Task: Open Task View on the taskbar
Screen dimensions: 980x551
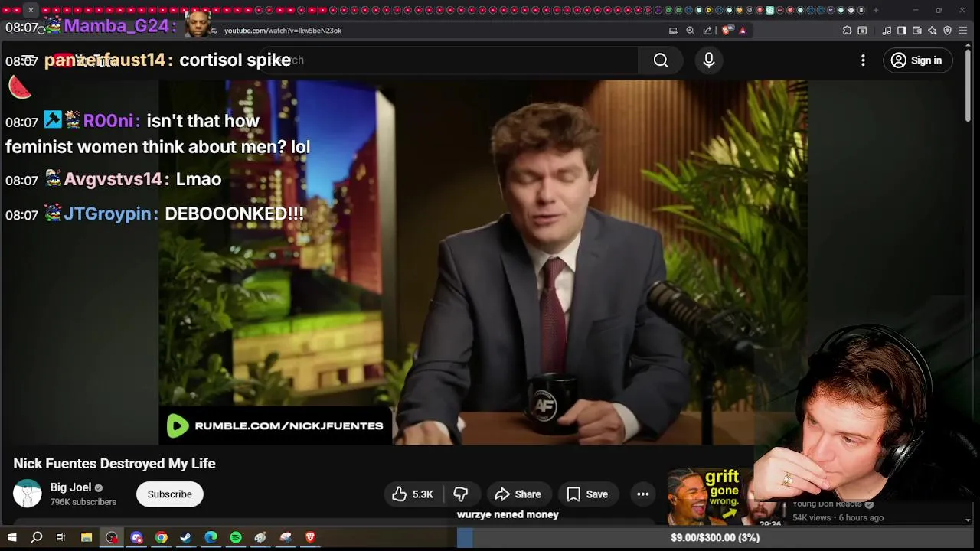Action: 60,538
